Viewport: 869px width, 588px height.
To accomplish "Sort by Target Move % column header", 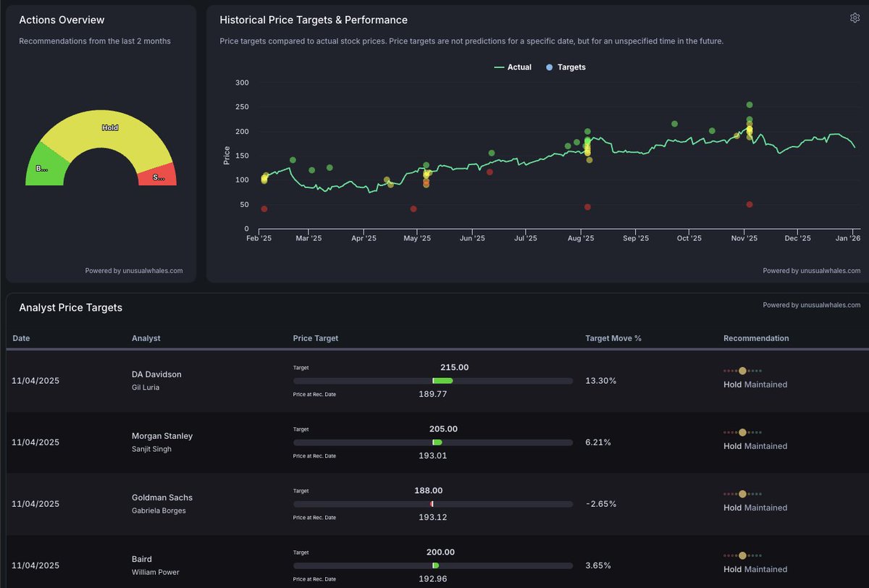I will pos(613,338).
